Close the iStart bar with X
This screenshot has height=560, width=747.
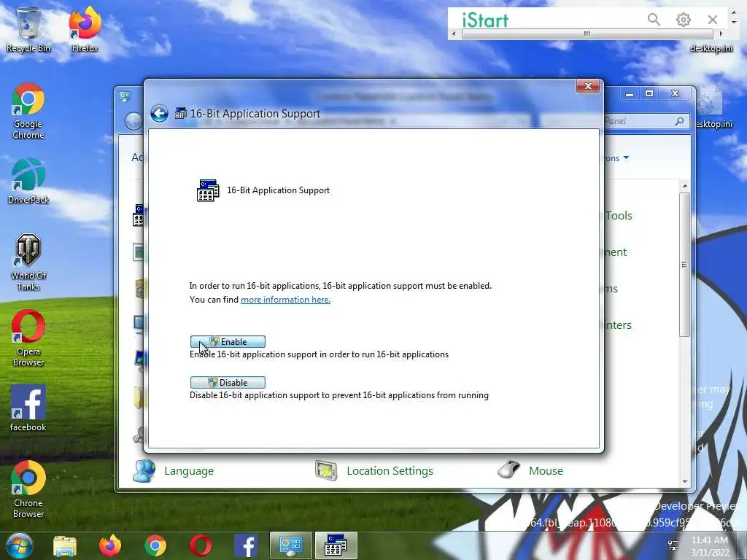coord(713,20)
